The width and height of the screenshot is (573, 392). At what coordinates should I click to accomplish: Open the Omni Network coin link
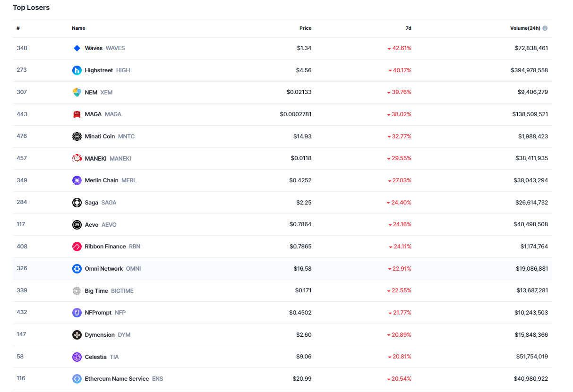[x=104, y=269]
